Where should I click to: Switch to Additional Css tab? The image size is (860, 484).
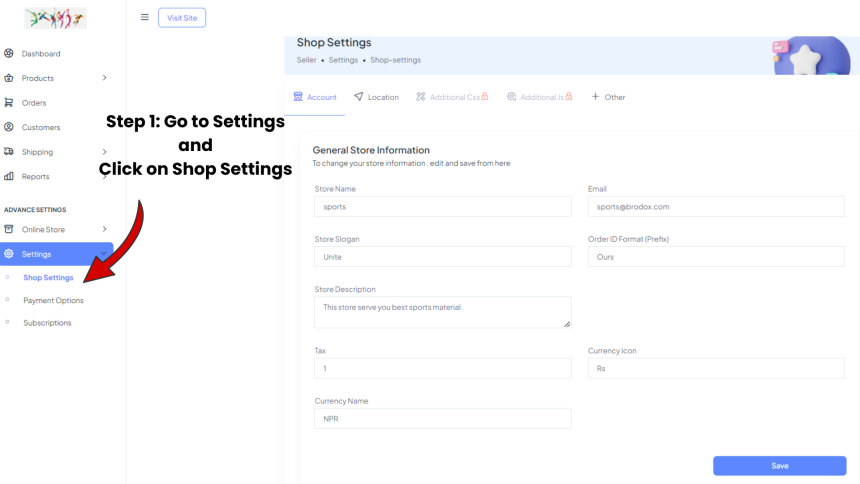click(452, 97)
